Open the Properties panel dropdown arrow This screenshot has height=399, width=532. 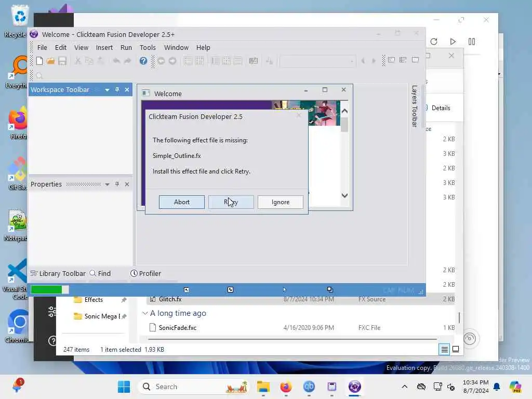click(x=107, y=184)
